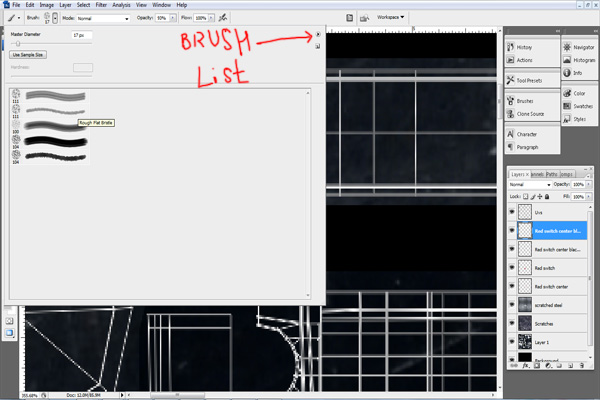Create new brush preset from this brush
This screenshot has height=400, width=600.
pos(318,46)
